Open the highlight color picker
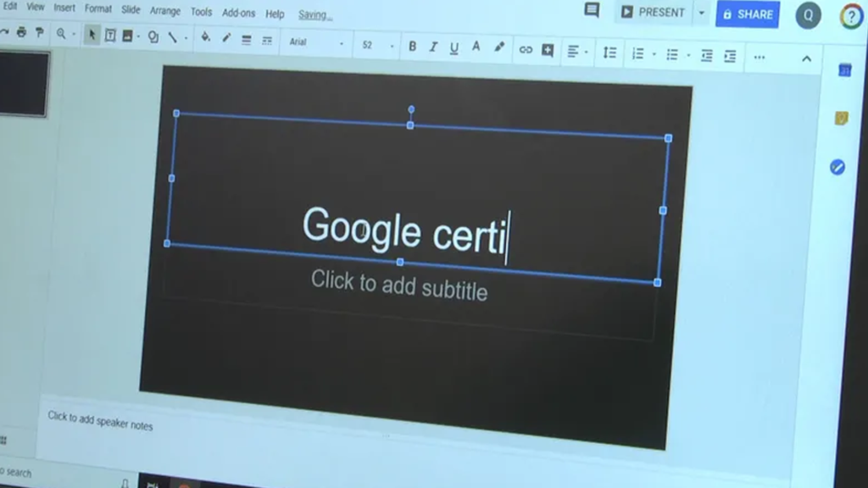 (498, 48)
